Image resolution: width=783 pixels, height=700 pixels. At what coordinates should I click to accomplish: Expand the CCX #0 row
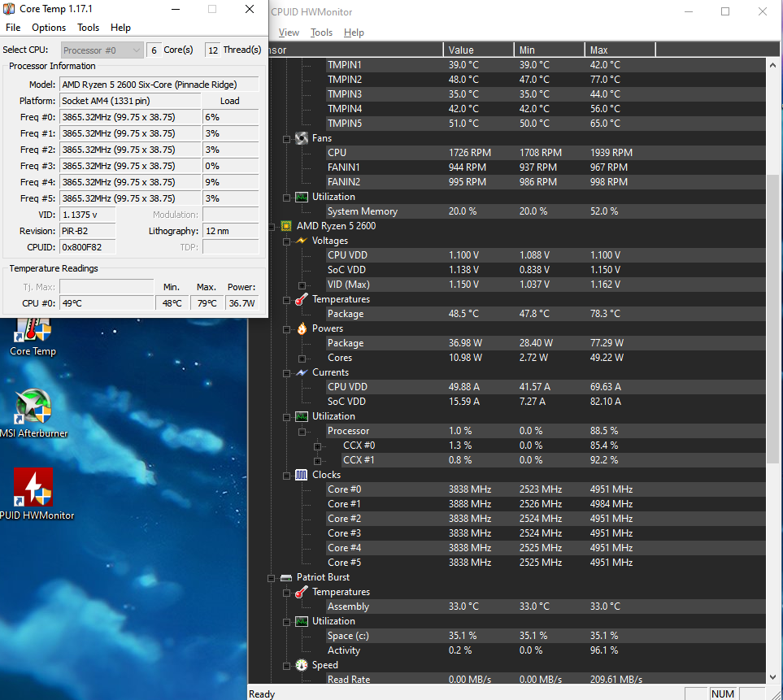(x=318, y=446)
